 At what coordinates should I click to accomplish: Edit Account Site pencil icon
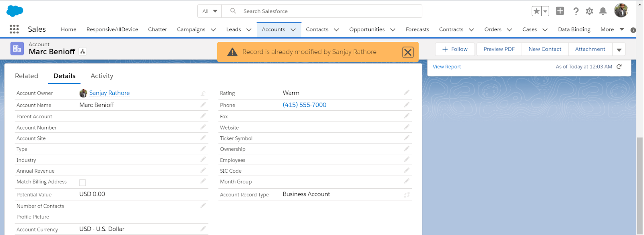pos(203,138)
